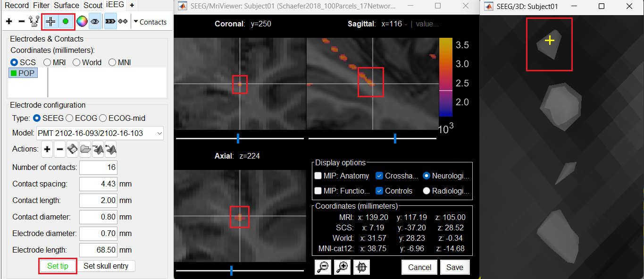The width and height of the screenshot is (644, 279).
Task: Click the green dot icon in toolbar
Action: [65, 22]
